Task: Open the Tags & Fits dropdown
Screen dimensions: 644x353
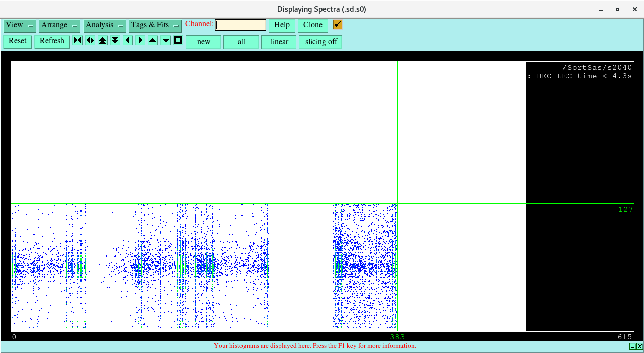Action: [x=155, y=25]
